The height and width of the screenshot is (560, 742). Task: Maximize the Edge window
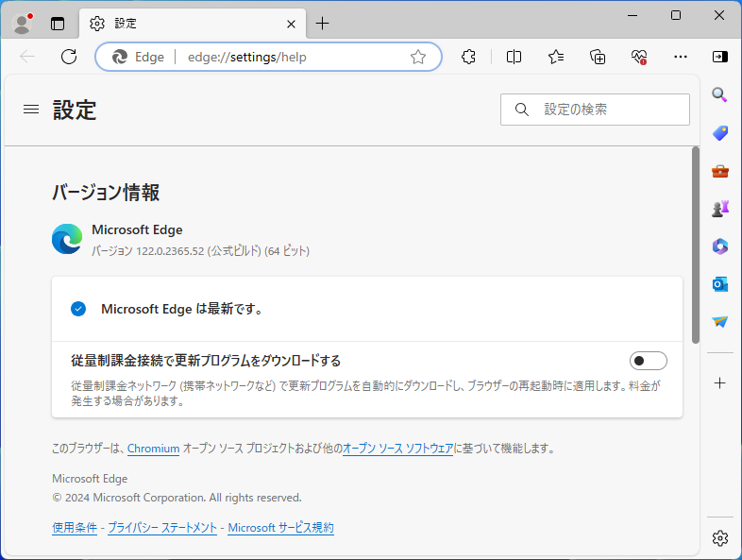click(676, 16)
